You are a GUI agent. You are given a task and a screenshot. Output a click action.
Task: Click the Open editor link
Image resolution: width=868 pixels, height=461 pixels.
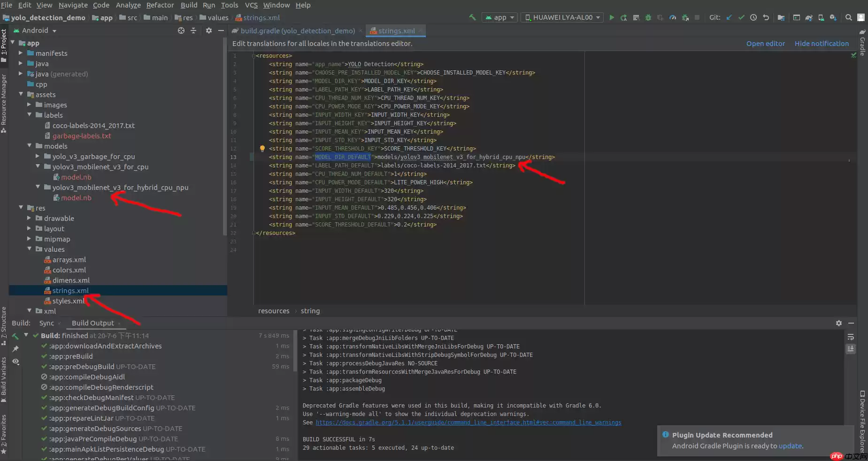[765, 44]
